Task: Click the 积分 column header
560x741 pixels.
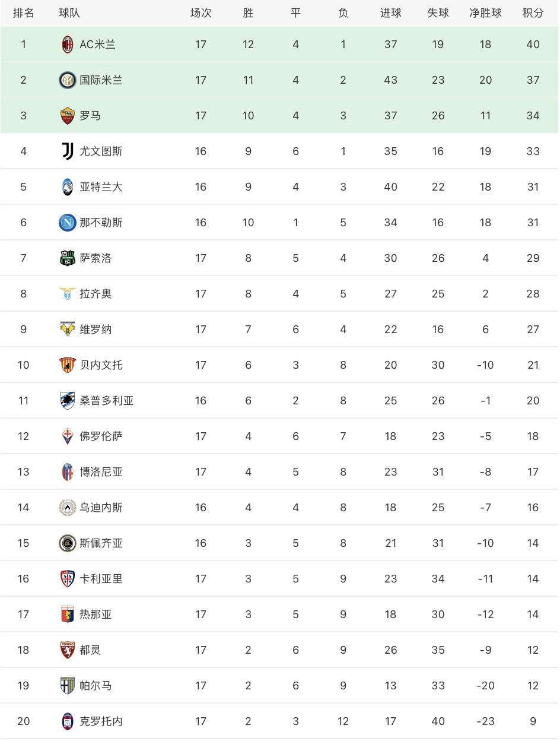Action: tap(533, 13)
